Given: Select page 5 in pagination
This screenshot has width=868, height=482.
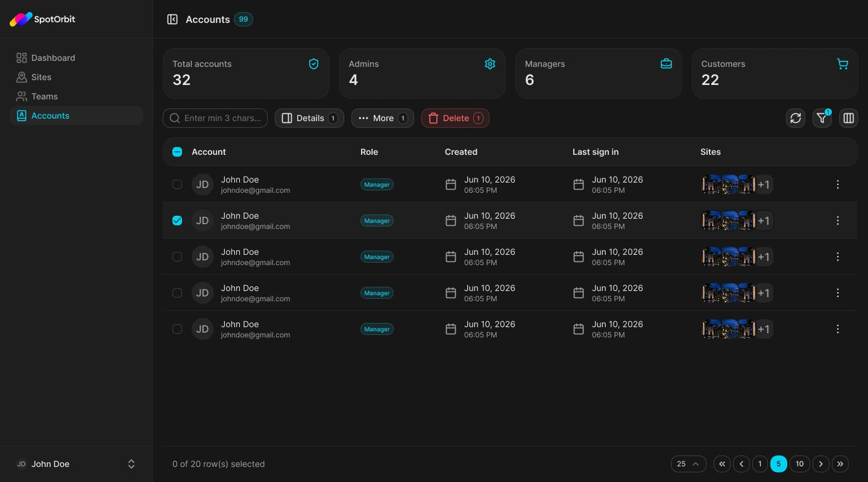Looking at the screenshot, I should pyautogui.click(x=779, y=464).
